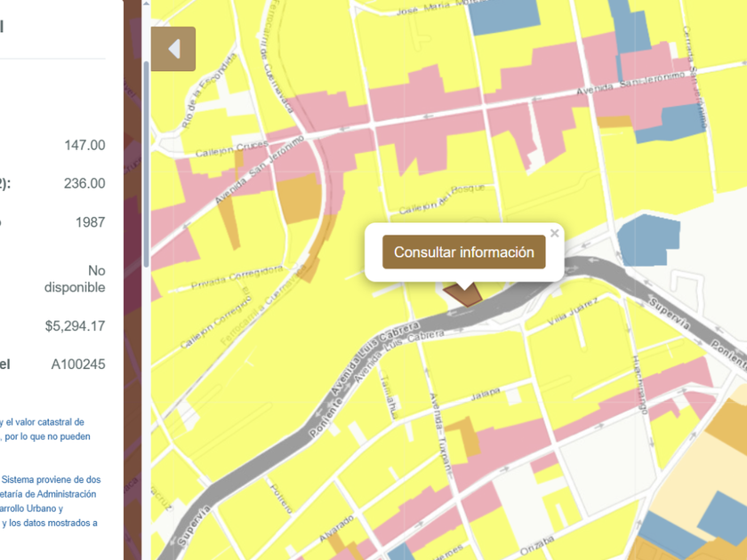
Task: Click the Villa Juarez street label
Action: click(573, 312)
